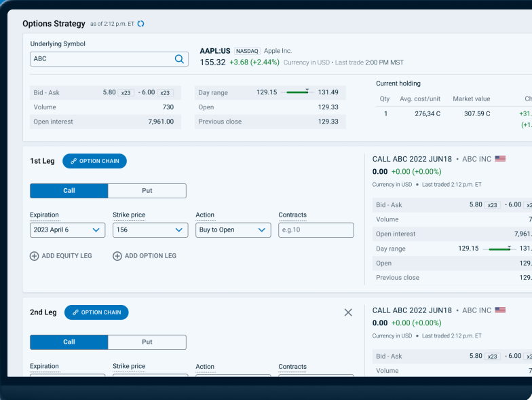Image resolution: width=532 pixels, height=400 pixels.
Task: Open the 1st Leg Strike price dropdown
Action: tap(151, 230)
